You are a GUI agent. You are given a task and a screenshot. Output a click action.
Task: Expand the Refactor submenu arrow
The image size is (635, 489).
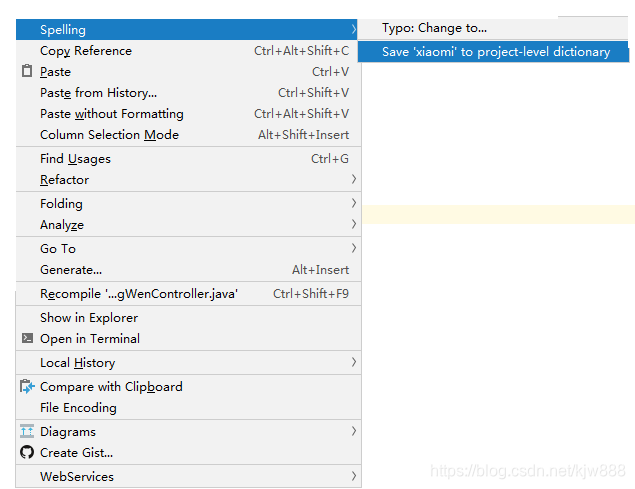point(354,179)
